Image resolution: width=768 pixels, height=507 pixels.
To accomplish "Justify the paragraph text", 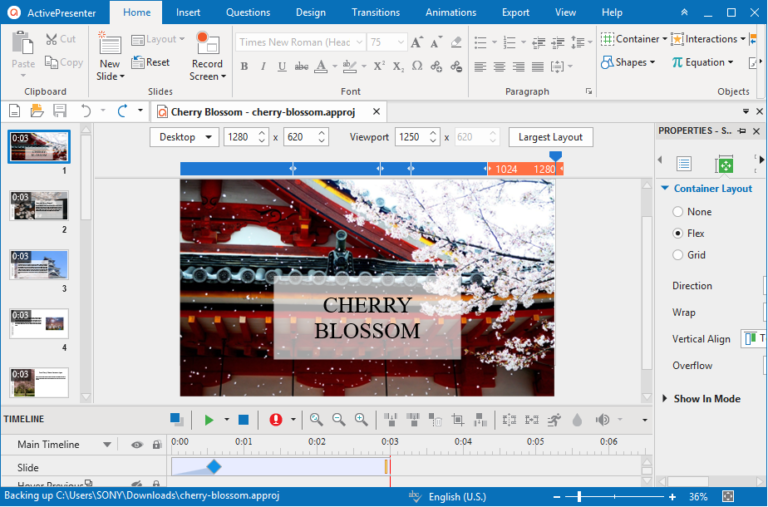I will (x=538, y=66).
